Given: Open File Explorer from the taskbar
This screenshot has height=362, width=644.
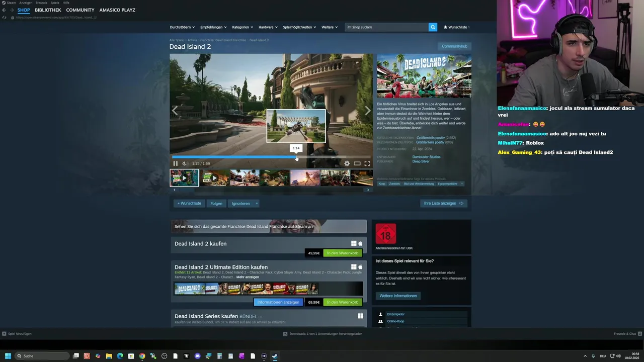Looking at the screenshot, I should point(109,356).
